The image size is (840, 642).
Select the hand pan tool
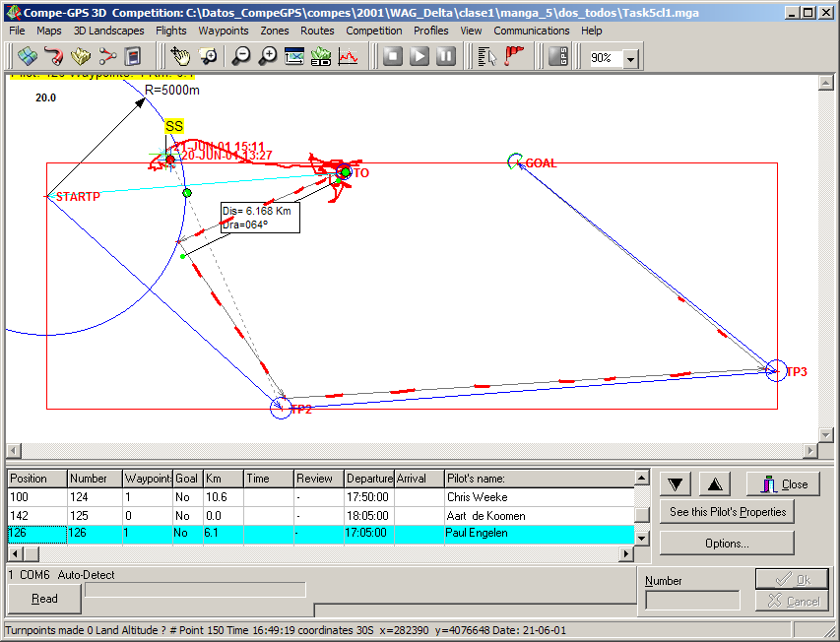[x=180, y=56]
